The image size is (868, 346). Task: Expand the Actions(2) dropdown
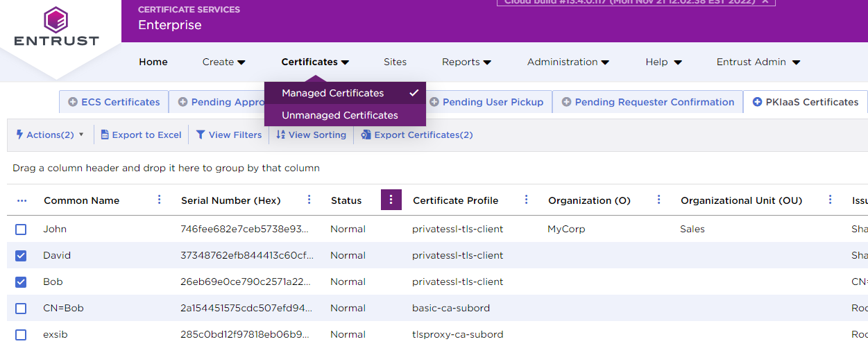click(x=49, y=135)
